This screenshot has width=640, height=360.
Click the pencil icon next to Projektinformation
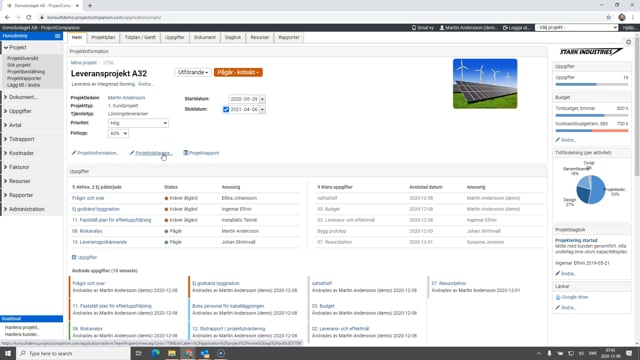tap(74, 153)
